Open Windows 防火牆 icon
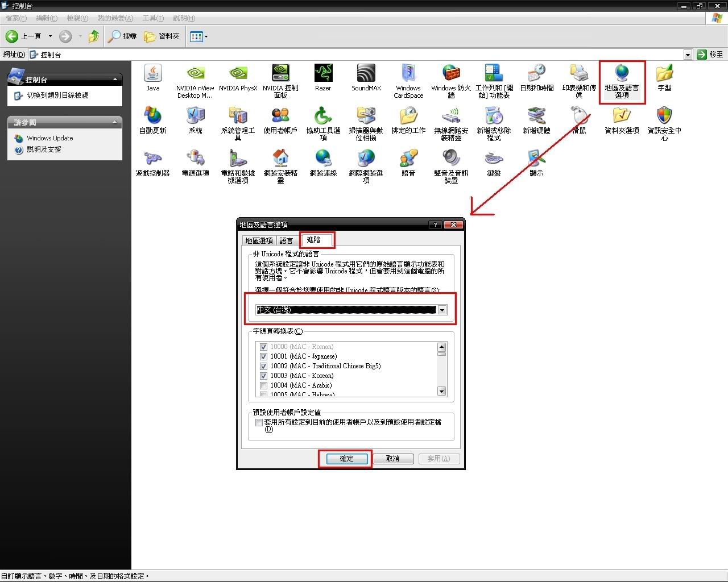Viewport: 728px width, 582px height. pyautogui.click(x=451, y=74)
